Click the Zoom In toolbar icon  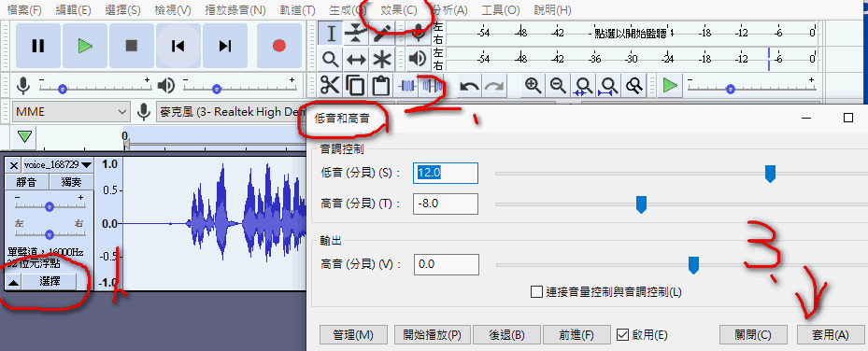534,86
